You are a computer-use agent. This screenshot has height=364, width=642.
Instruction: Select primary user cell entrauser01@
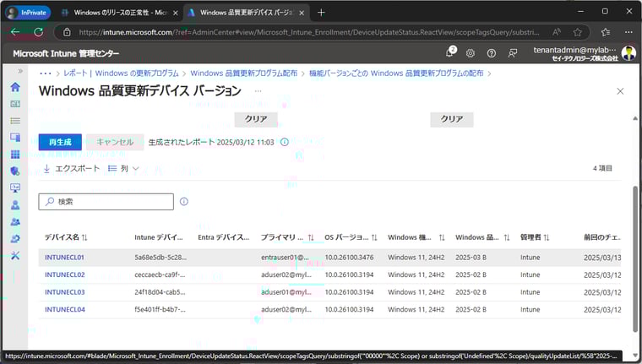tap(285, 258)
